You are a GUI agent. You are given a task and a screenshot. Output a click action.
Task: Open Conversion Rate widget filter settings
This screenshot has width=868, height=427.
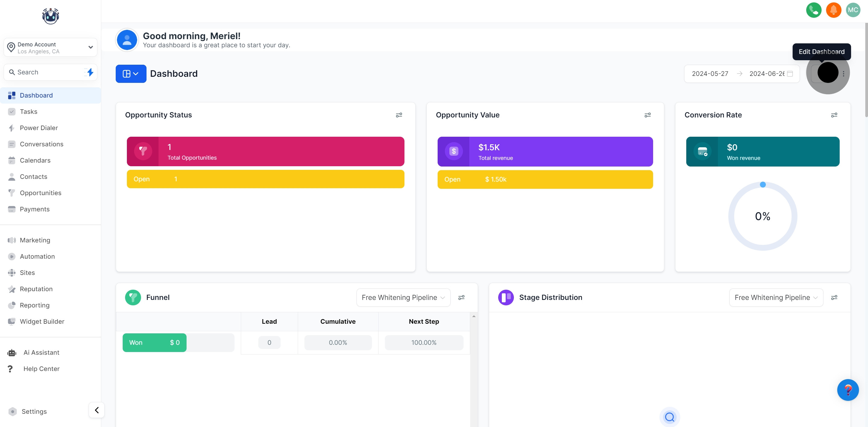tap(834, 115)
